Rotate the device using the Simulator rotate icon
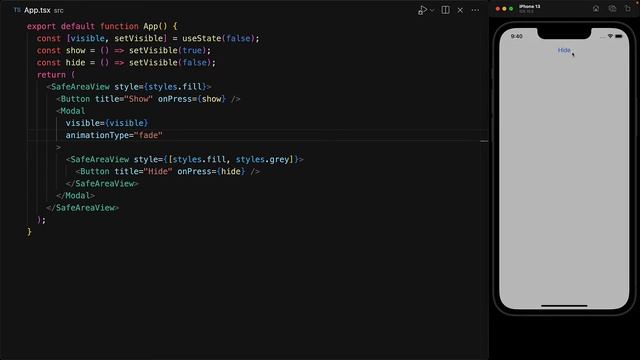 tap(628, 9)
